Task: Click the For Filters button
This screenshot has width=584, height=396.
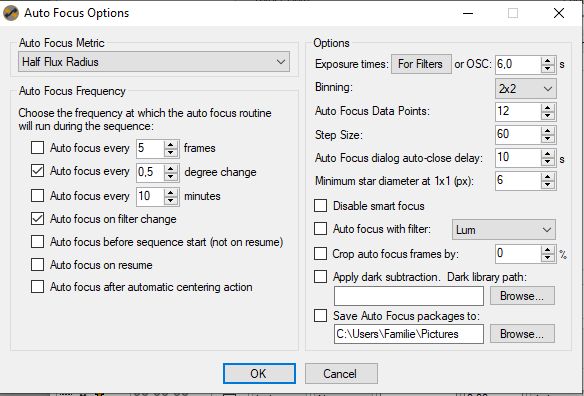Action: [421, 64]
